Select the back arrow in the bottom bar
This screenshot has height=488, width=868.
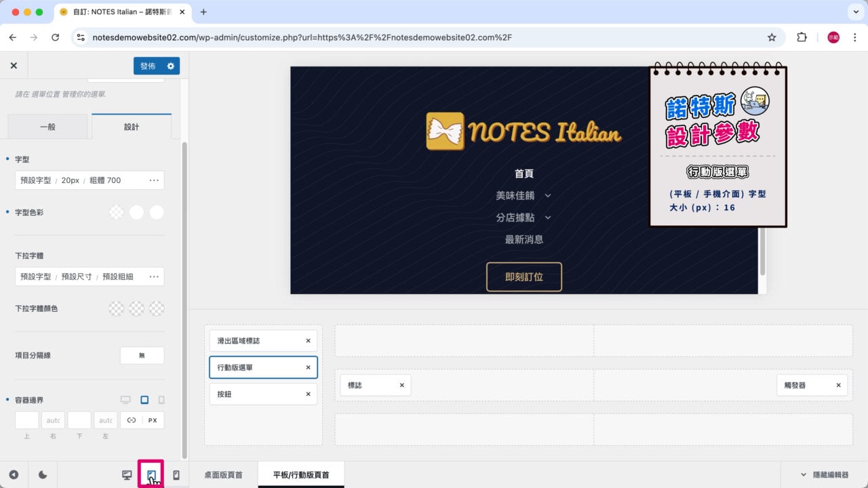coord(14,474)
